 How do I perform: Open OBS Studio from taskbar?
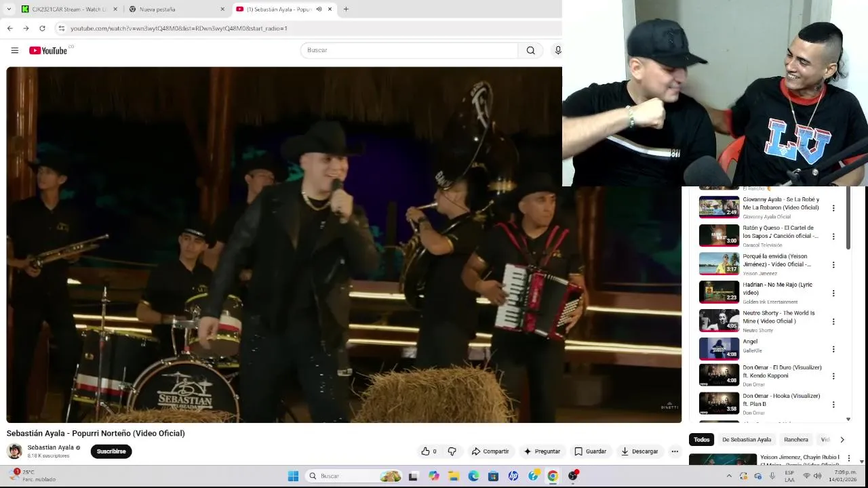[x=573, y=476]
